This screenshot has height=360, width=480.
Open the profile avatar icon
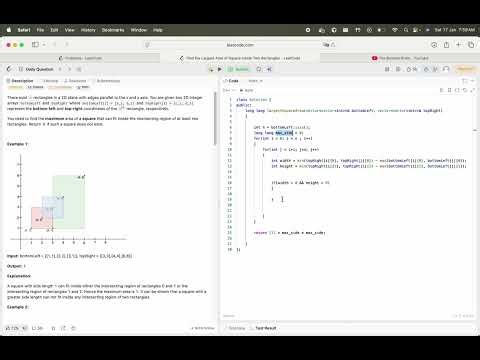446,69
